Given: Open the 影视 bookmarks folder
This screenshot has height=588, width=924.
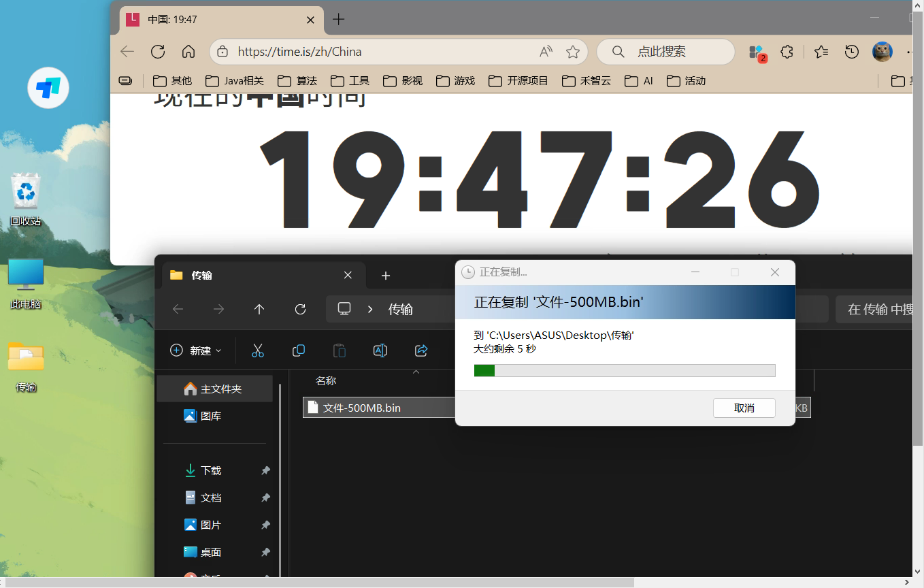Looking at the screenshot, I should coord(403,80).
